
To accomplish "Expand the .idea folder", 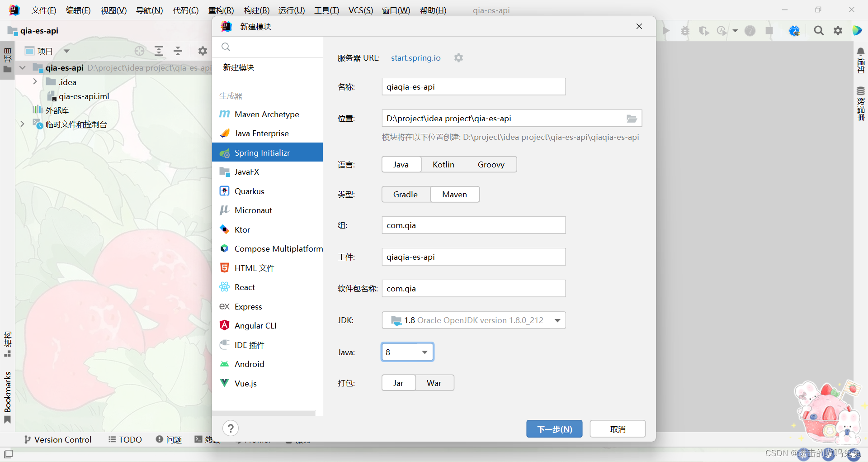I will (35, 81).
